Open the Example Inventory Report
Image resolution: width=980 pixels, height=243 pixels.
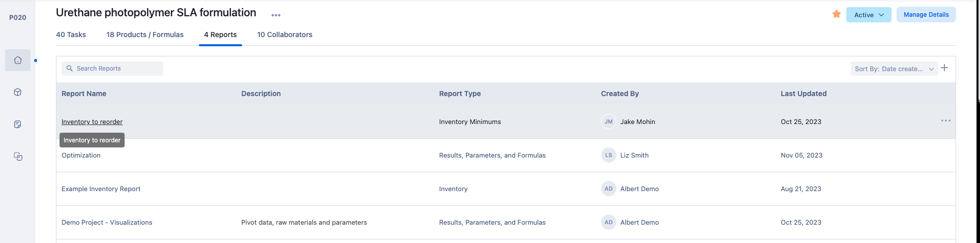pos(101,189)
